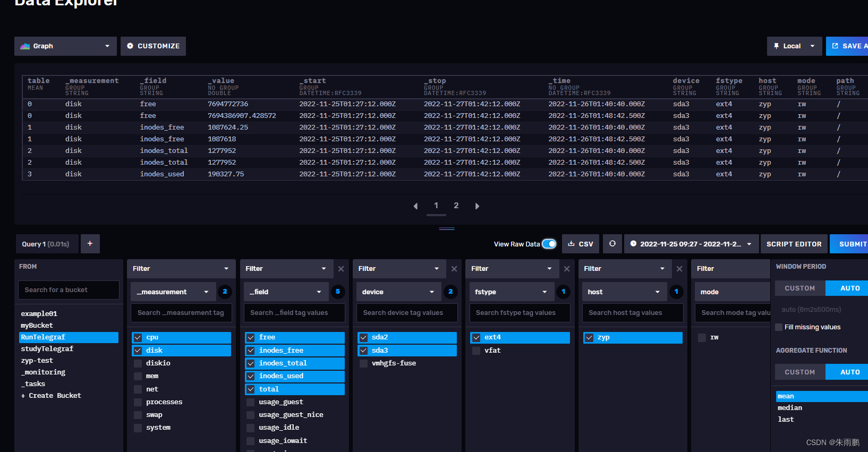Remove the host filter card

click(x=679, y=269)
